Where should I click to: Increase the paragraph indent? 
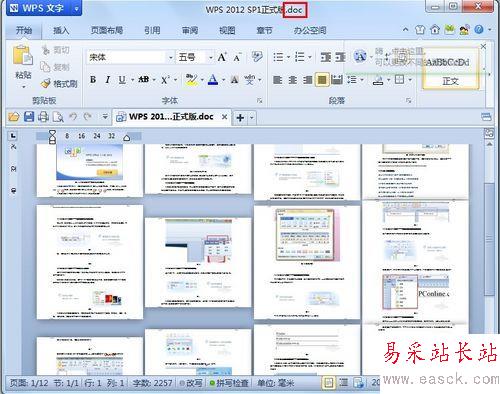pyautogui.click(x=340, y=57)
